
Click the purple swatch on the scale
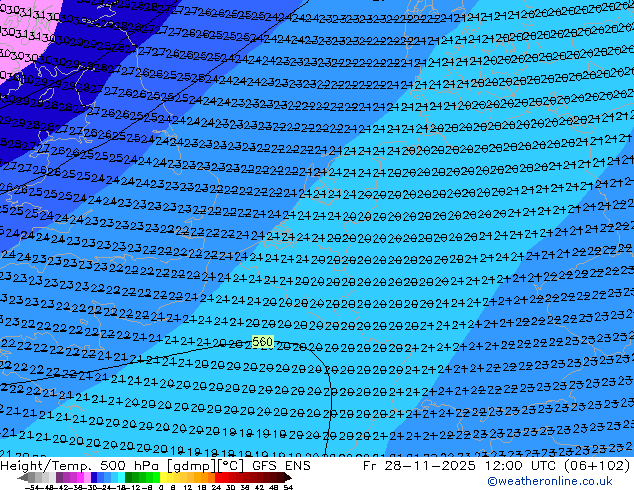[59, 477]
